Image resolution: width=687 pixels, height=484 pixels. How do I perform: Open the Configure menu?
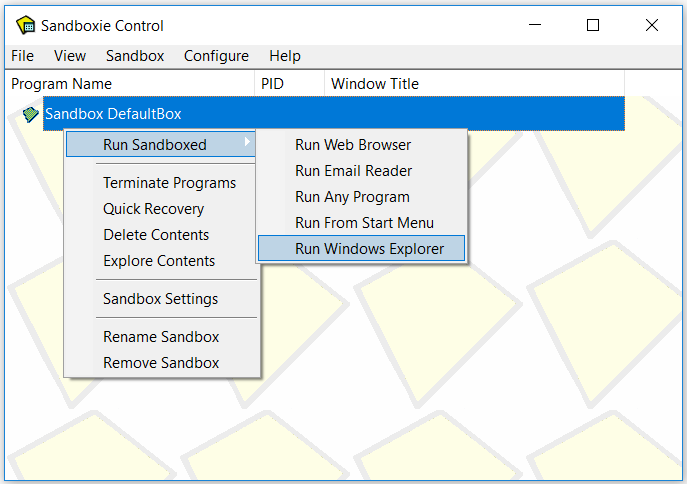pyautogui.click(x=216, y=56)
